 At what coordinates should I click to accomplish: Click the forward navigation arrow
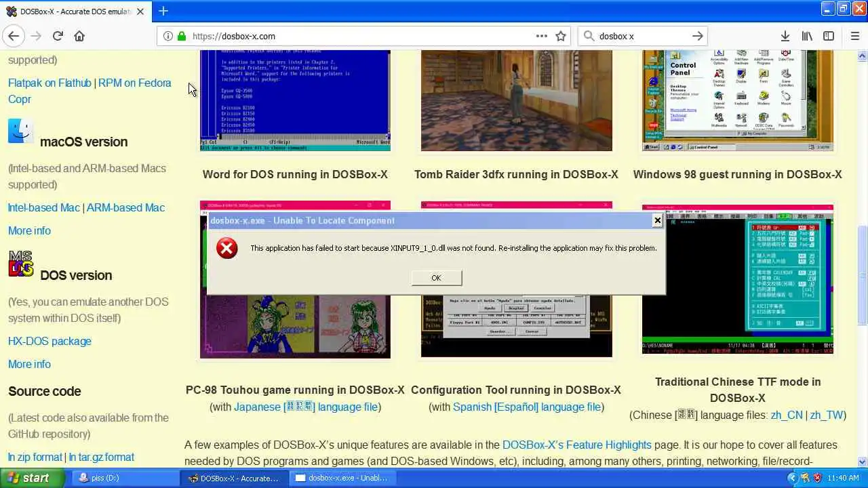36,36
